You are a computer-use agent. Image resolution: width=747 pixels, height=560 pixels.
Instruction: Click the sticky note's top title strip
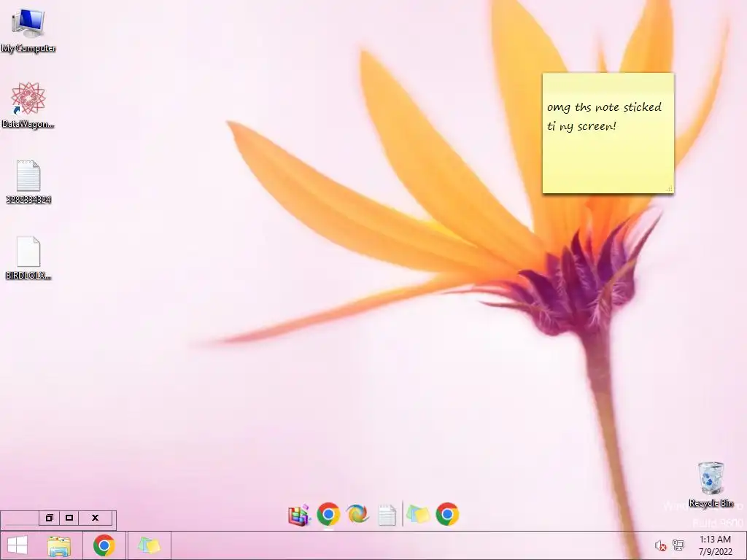point(608,82)
